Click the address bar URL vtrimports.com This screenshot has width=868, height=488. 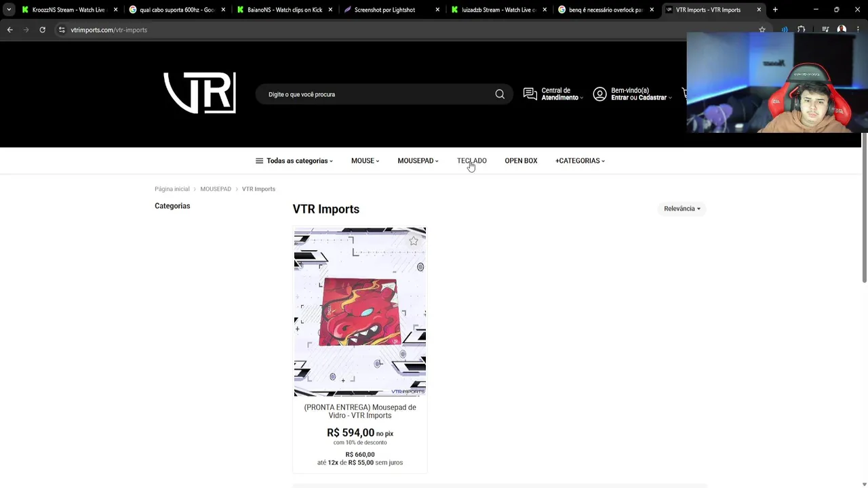point(108,30)
